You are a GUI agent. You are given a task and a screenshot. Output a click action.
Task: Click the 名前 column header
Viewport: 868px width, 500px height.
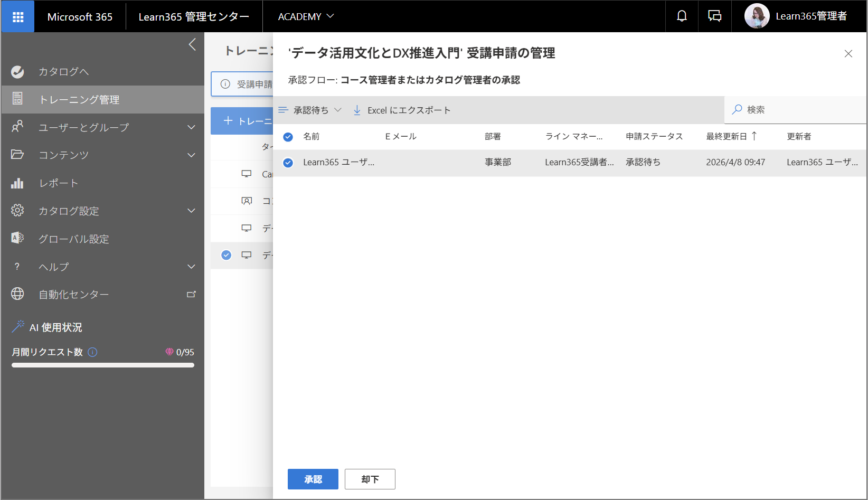click(x=312, y=136)
